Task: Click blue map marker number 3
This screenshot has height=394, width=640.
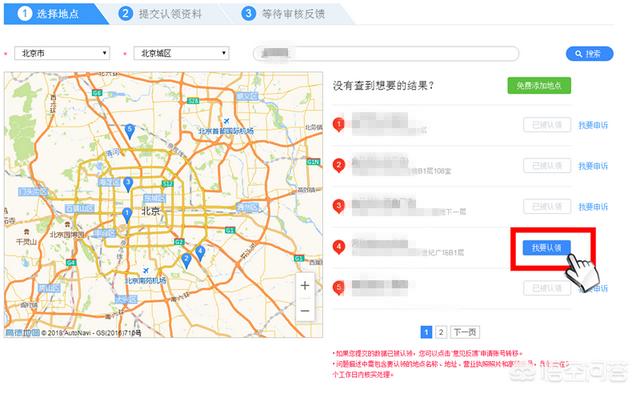Action: [128, 184]
